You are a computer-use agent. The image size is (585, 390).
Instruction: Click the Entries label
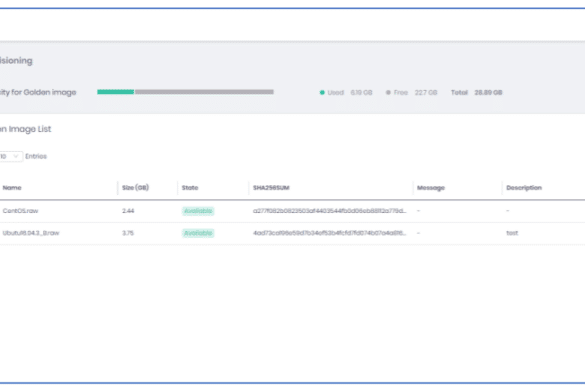(36, 156)
